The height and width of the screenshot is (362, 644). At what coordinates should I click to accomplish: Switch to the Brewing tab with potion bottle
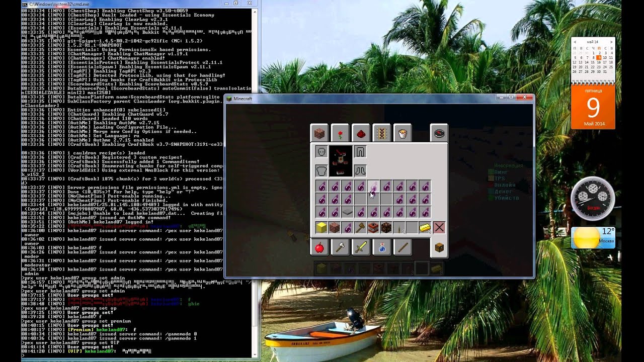[x=381, y=247]
